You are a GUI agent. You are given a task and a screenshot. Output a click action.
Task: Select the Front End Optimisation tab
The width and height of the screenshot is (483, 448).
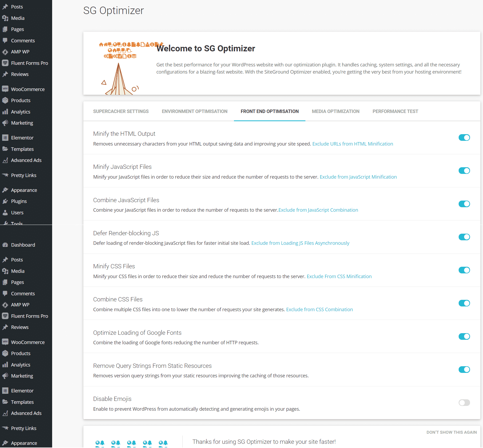270,111
